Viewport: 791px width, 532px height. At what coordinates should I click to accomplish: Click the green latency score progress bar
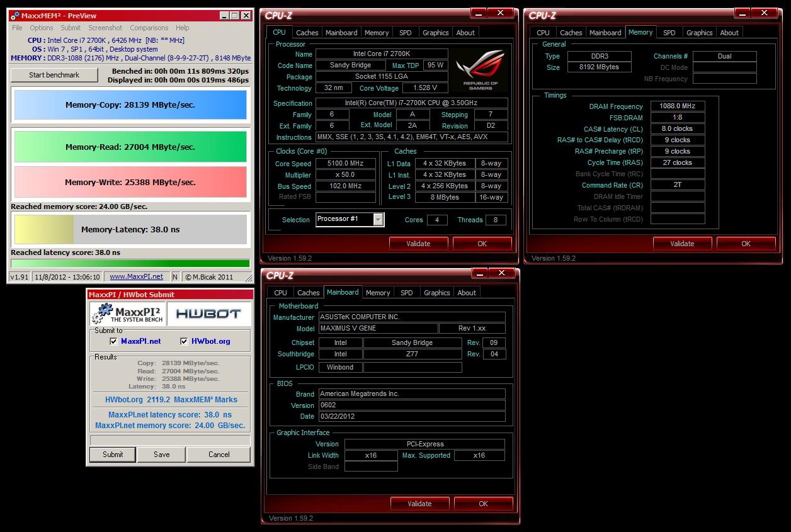[x=130, y=263]
